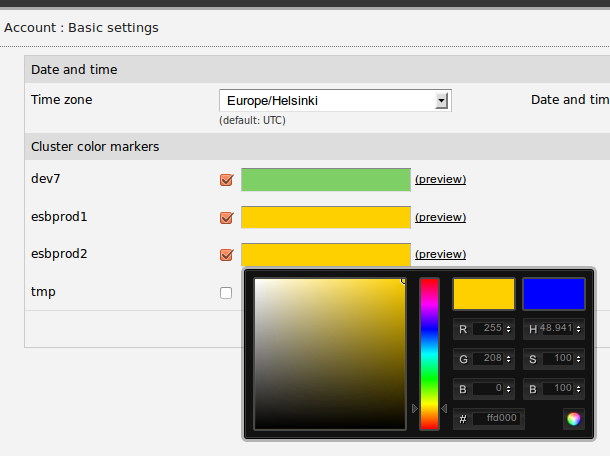The image size is (610, 456).
Task: Click the esbprod2 preview link
Action: 440,254
